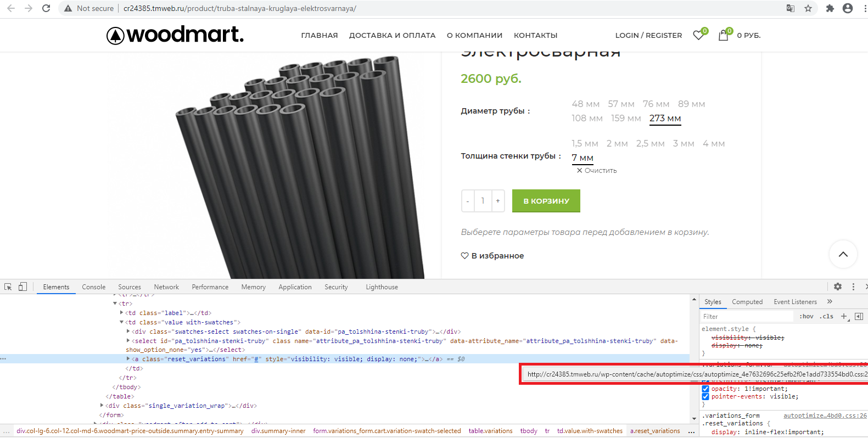The image size is (868, 438).
Task: Expand the td class="label" node
Action: pyautogui.click(x=122, y=313)
